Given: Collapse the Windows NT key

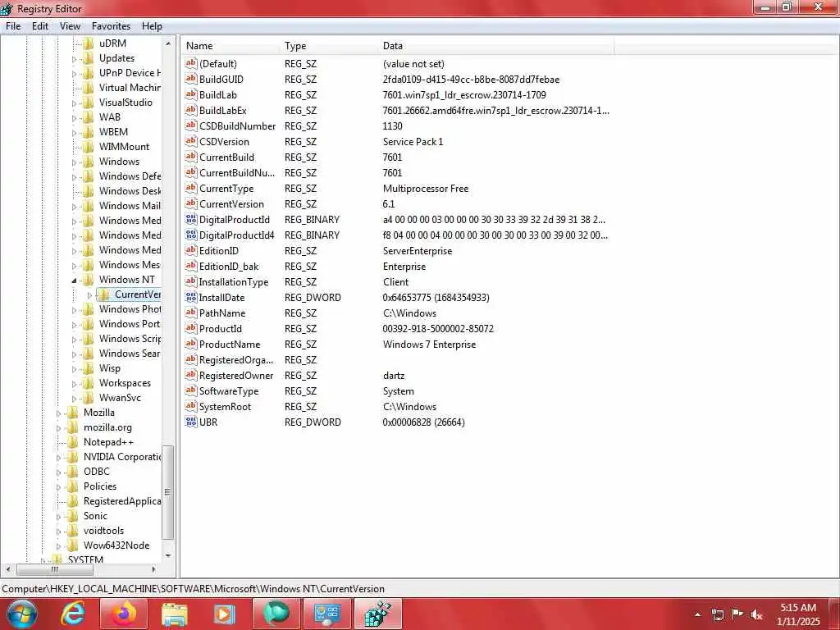Looking at the screenshot, I should [75, 281].
